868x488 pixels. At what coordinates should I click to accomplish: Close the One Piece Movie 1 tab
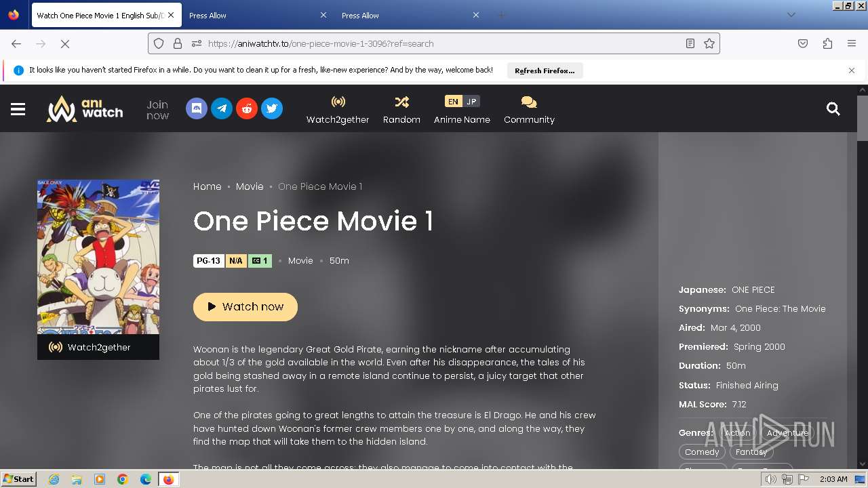(170, 15)
